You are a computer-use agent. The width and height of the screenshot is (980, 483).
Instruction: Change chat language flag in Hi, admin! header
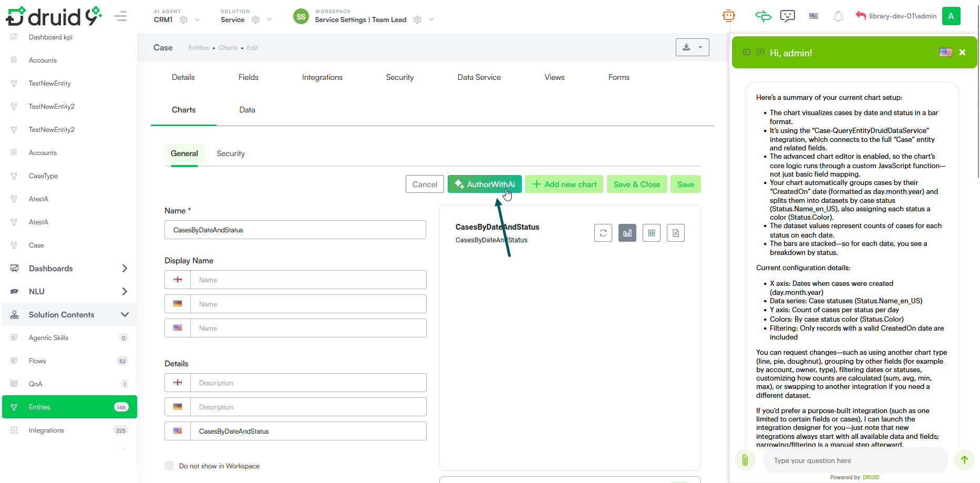[945, 52]
